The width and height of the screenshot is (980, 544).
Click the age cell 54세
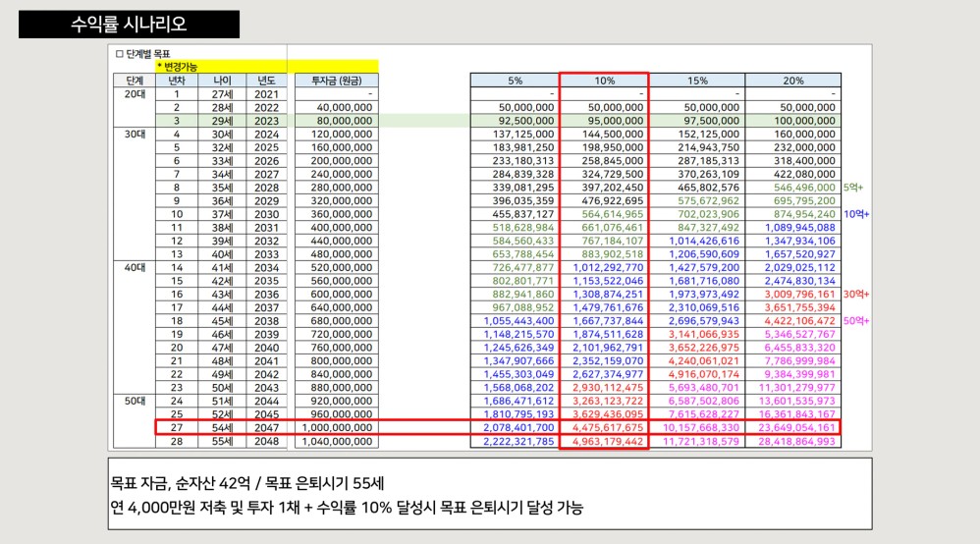(x=222, y=428)
